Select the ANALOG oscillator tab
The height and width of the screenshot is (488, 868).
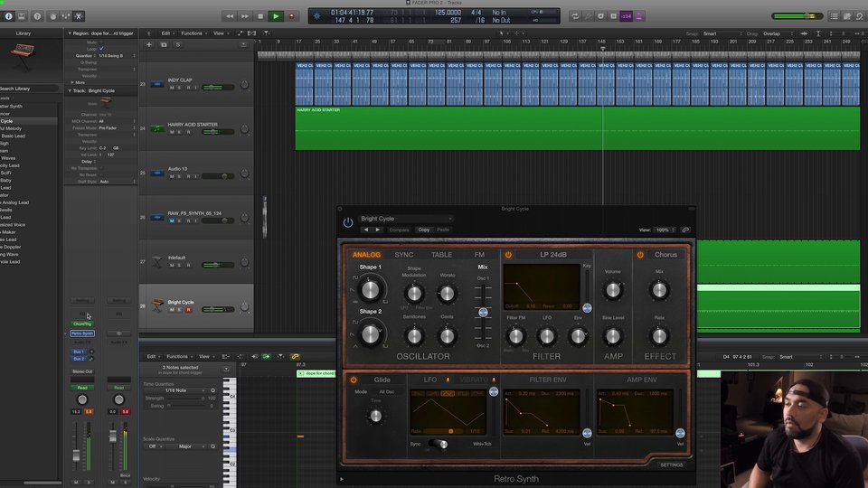366,255
